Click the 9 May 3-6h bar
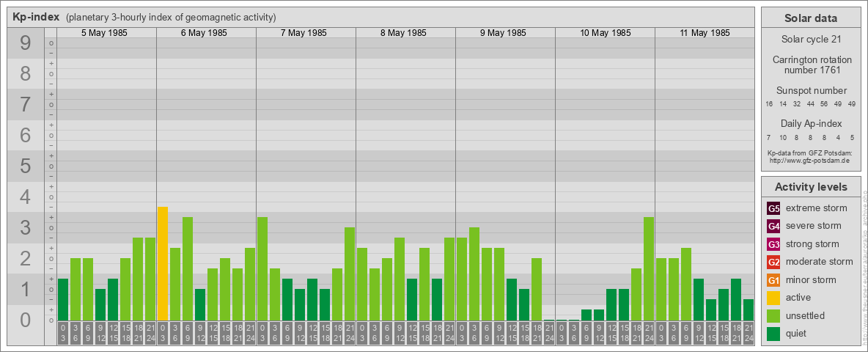868x352 pixels. (474, 274)
